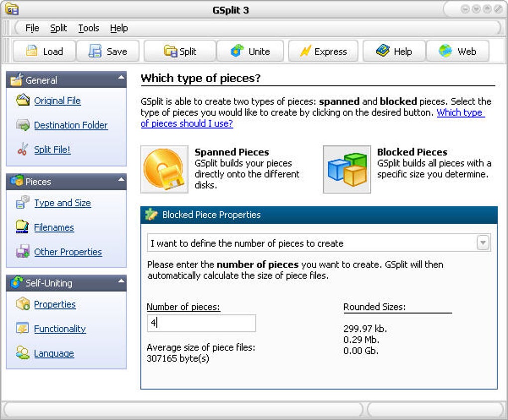508x420 pixels.
Task: Click the 'Rounded Sizes:' label
Action: coord(375,307)
